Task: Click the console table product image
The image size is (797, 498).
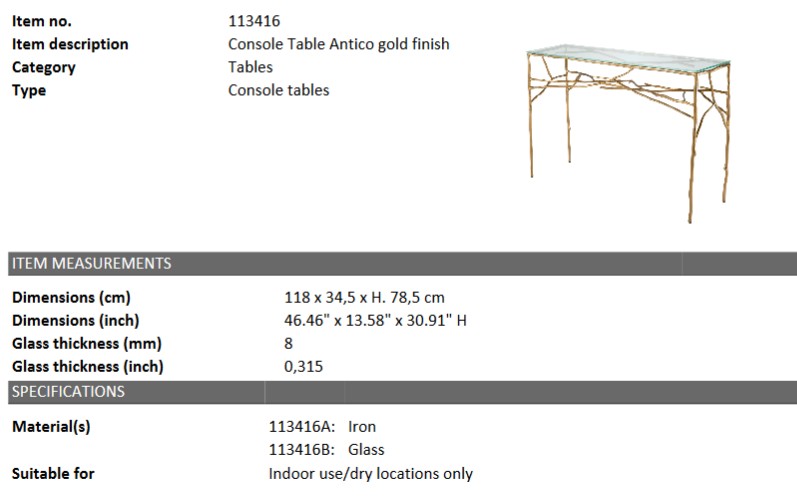Action: (x=628, y=134)
